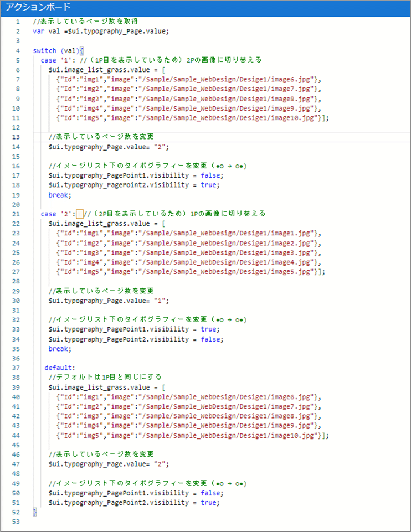Click the default comment on line 38
The height and width of the screenshot is (532, 411).
coord(105,378)
